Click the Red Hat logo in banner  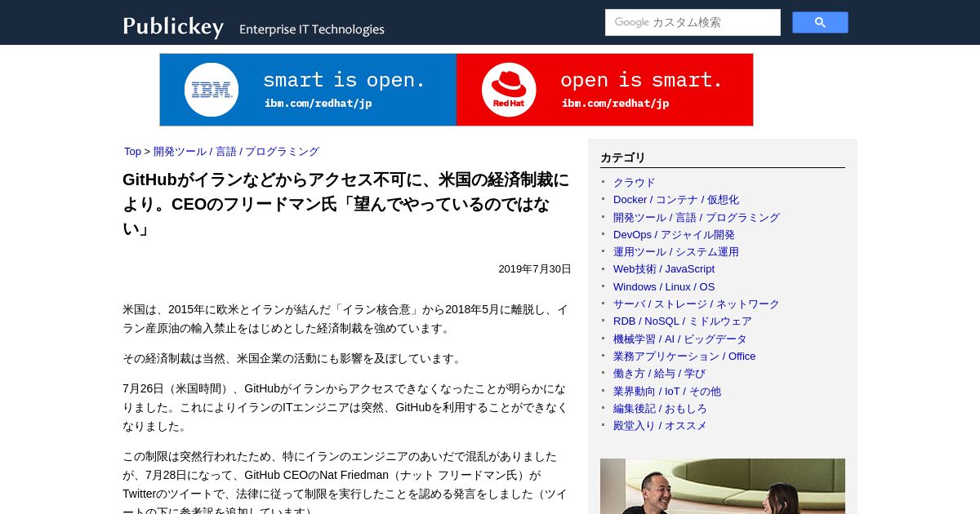coord(509,90)
